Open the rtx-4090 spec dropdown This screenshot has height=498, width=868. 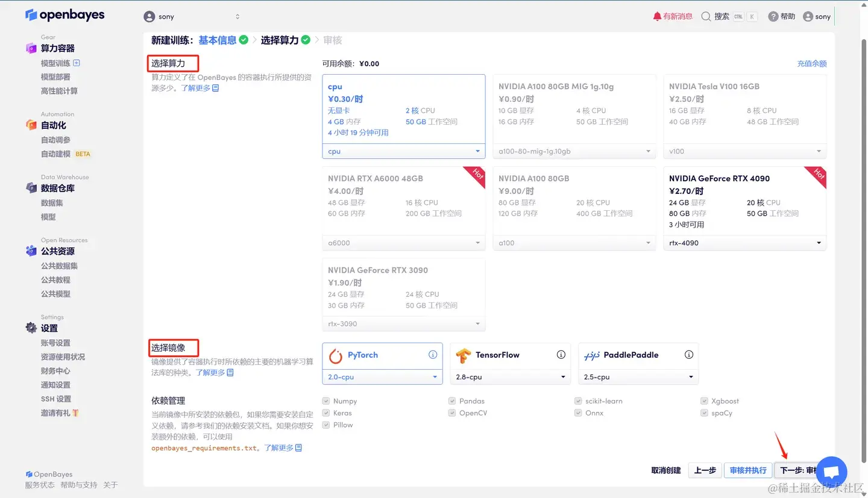click(745, 243)
